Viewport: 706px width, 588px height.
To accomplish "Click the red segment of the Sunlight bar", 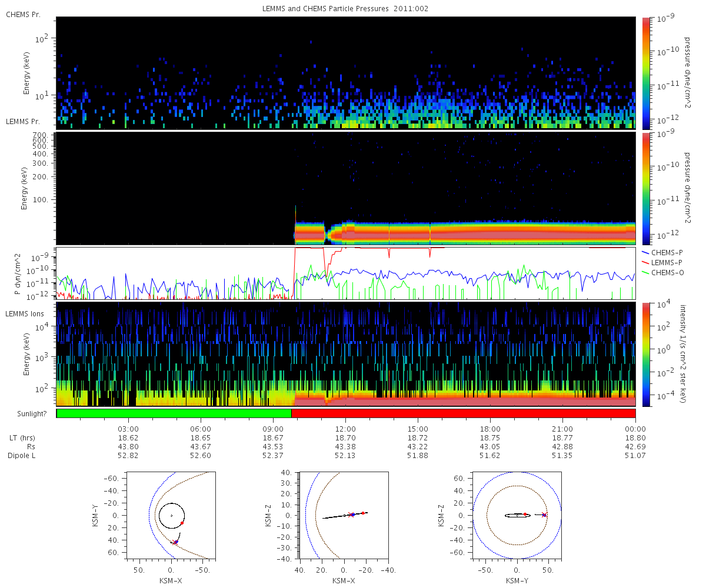I will (463, 413).
